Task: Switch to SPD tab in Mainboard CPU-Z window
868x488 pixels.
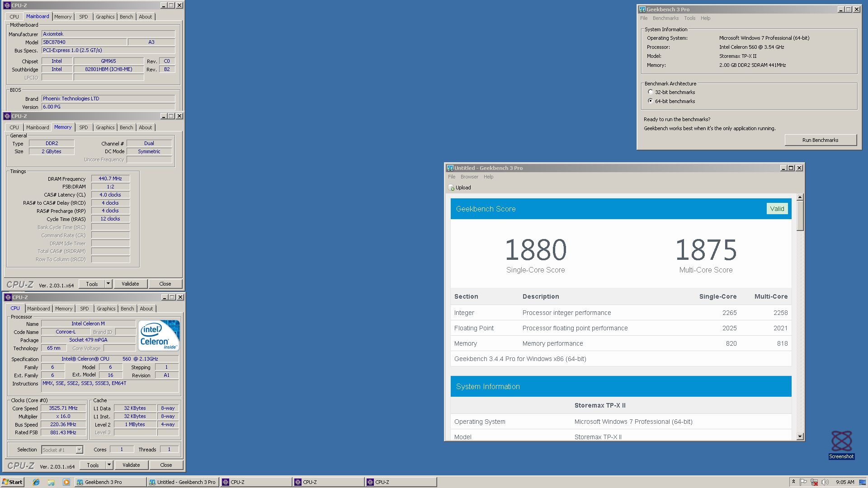Action: click(x=84, y=17)
